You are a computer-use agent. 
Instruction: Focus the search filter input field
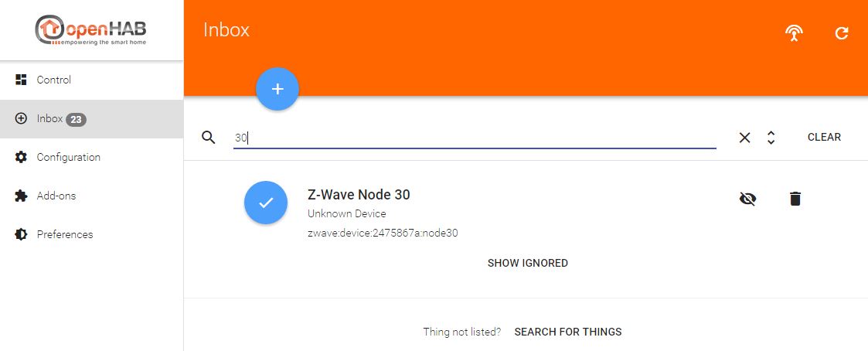pyautogui.click(x=475, y=138)
